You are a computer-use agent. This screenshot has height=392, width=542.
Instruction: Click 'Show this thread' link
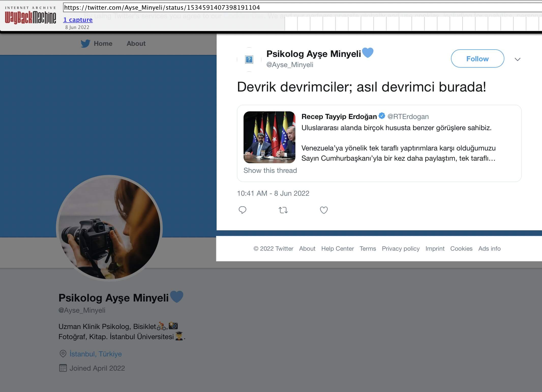tap(270, 170)
